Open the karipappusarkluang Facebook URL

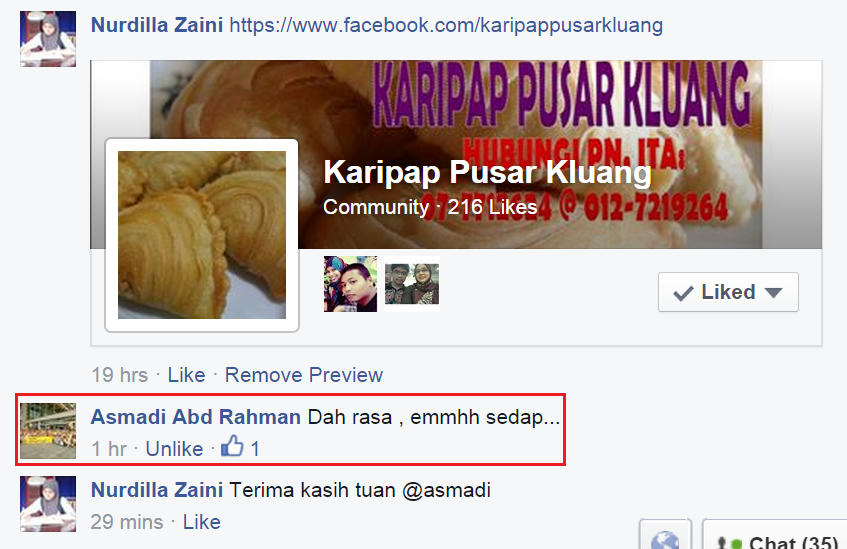click(446, 25)
